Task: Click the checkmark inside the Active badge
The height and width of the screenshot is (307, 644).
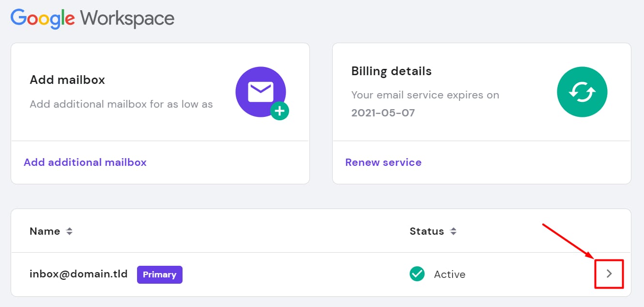Action: click(x=416, y=274)
